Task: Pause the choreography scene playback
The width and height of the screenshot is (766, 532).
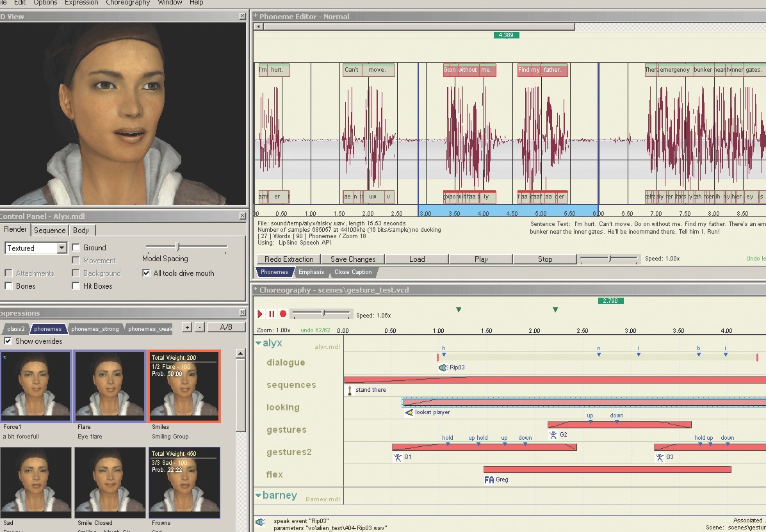Action: 271,314
